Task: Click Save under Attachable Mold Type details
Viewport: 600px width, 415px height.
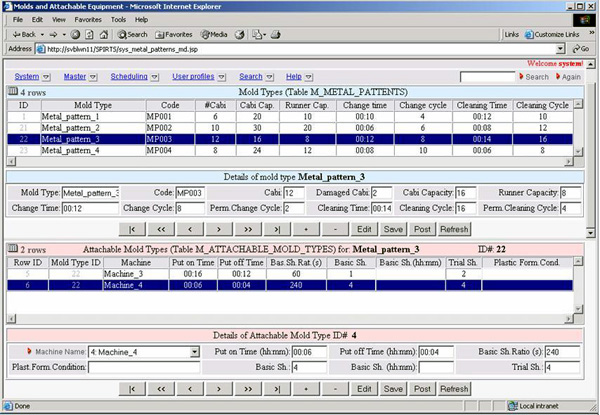Action: click(x=393, y=388)
